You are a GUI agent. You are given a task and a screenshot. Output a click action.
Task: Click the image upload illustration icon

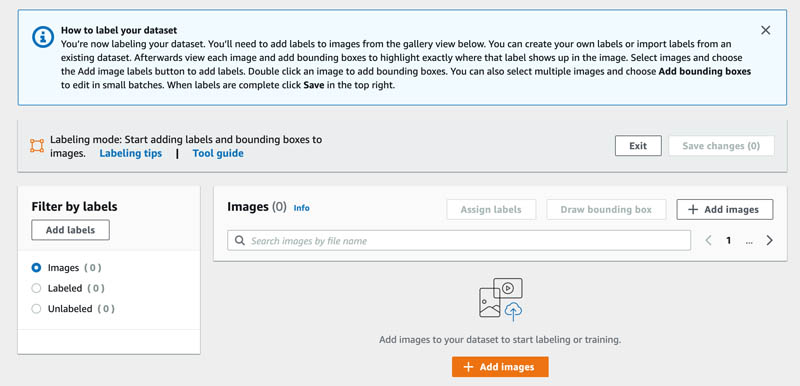point(501,299)
